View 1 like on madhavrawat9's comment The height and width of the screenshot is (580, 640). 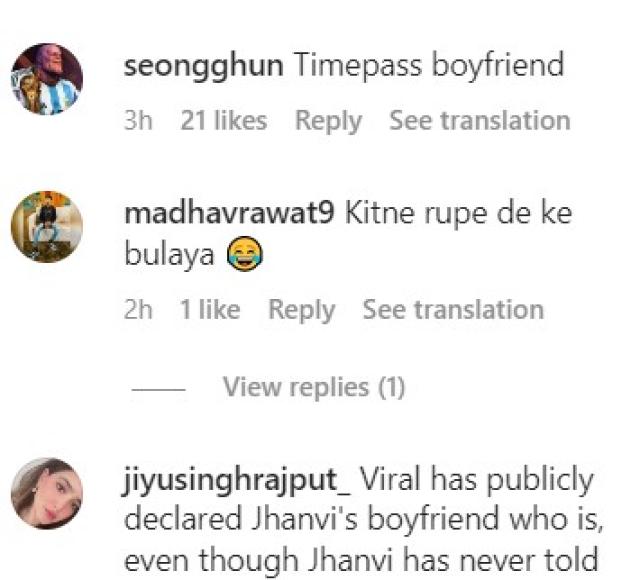[210, 310]
